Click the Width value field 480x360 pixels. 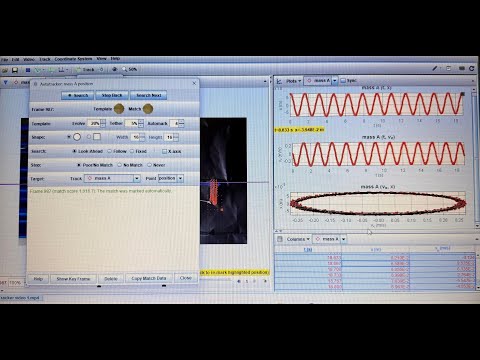pyautogui.click(x=136, y=137)
